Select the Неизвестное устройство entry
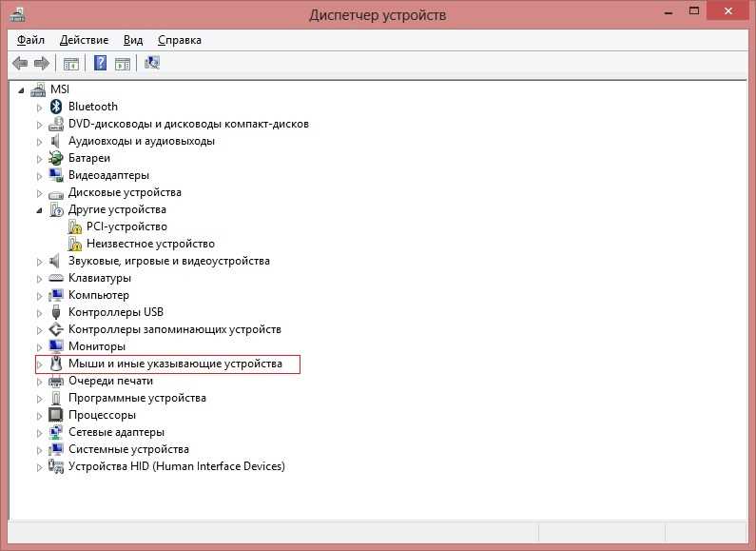The height and width of the screenshot is (551, 756). pos(150,245)
